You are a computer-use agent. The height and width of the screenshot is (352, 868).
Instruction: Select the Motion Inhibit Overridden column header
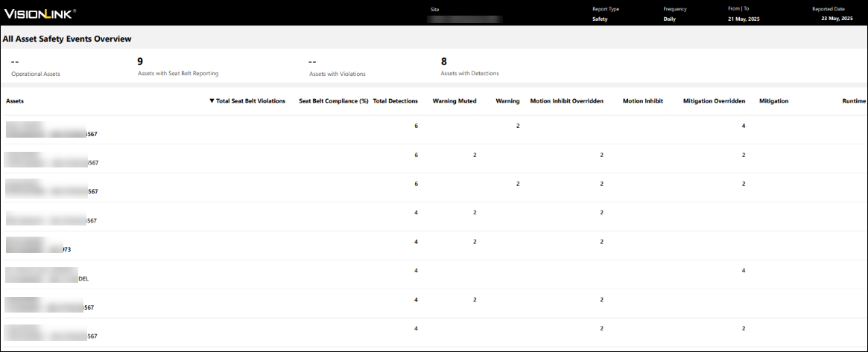click(566, 100)
